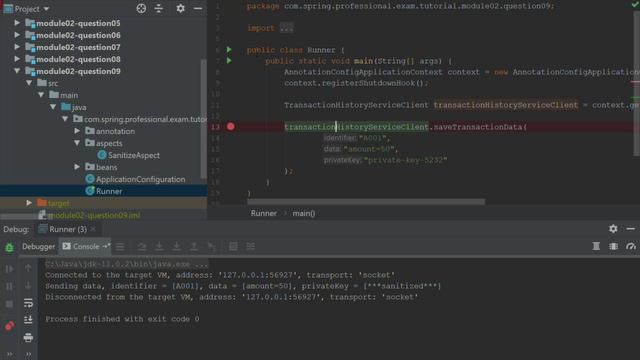Screen dimensions: 640x360
Task: Select com.spring.professional.exam package
Action: click(140, 119)
